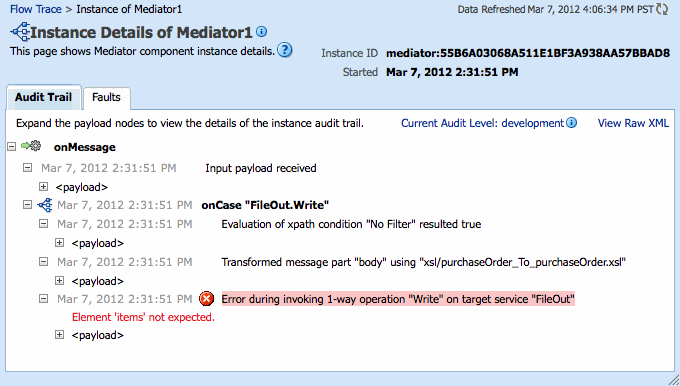Collapse the onCase FileOut.Write node
680x386 pixels.
[27, 204]
